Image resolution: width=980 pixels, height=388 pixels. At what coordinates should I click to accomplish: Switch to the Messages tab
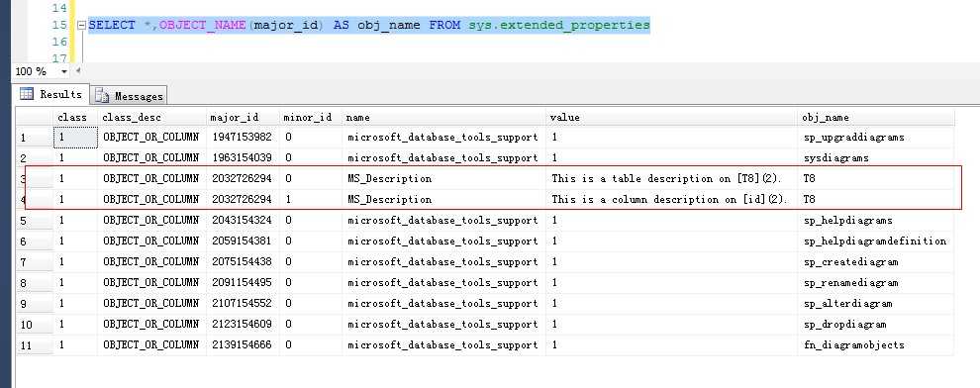coord(130,96)
